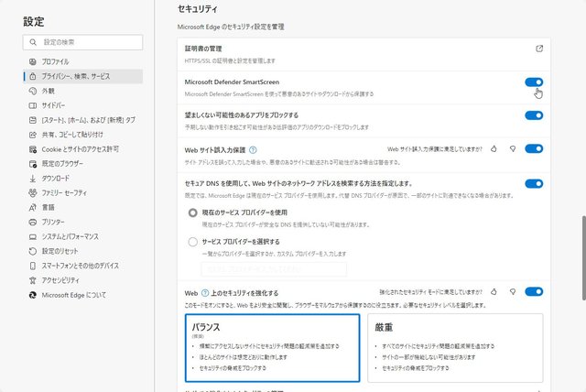The width and height of the screenshot is (586, 392).
Task: Choose the 厳重 security level card
Action: coord(455,348)
